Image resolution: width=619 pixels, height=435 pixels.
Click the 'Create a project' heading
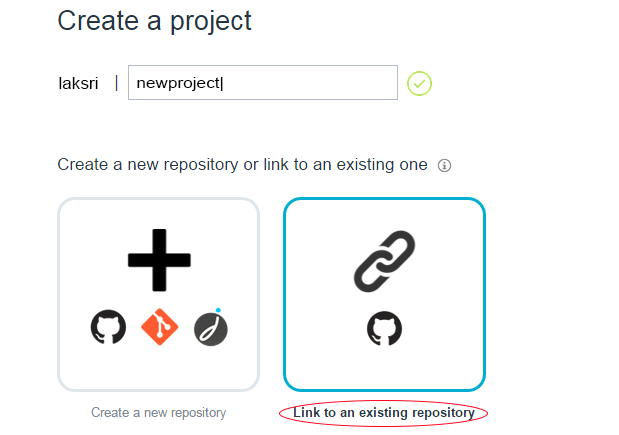point(154,21)
